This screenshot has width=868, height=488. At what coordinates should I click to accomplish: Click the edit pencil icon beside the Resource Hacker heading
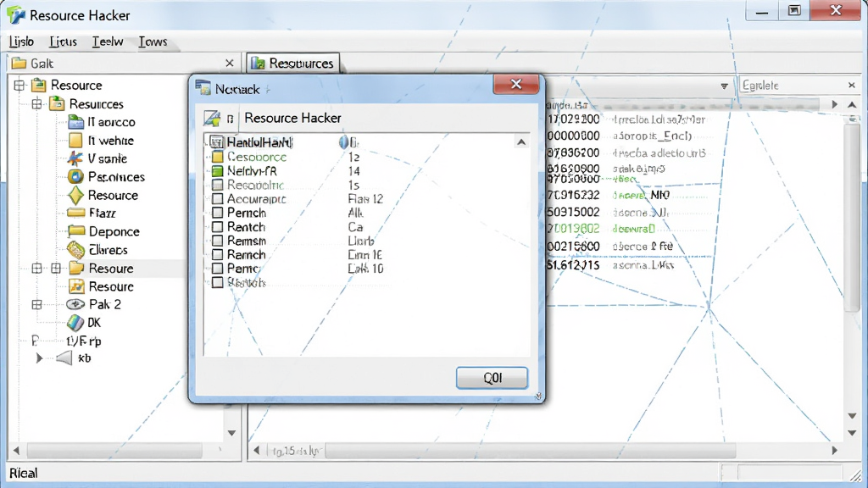(211, 119)
